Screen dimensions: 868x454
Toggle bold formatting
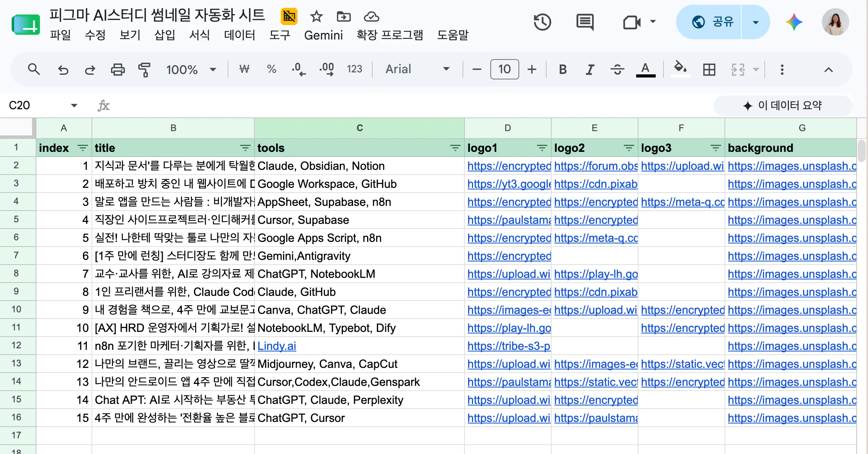pos(563,70)
